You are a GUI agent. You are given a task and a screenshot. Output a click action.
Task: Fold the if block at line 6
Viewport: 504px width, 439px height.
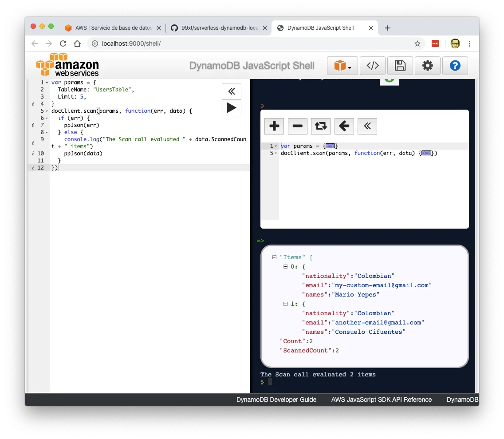(47, 118)
